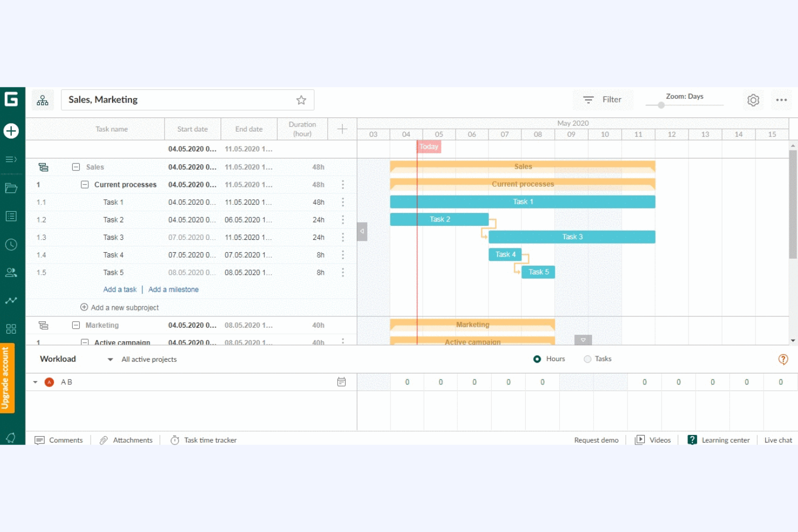Switch Workload to All active projects

pos(148,359)
